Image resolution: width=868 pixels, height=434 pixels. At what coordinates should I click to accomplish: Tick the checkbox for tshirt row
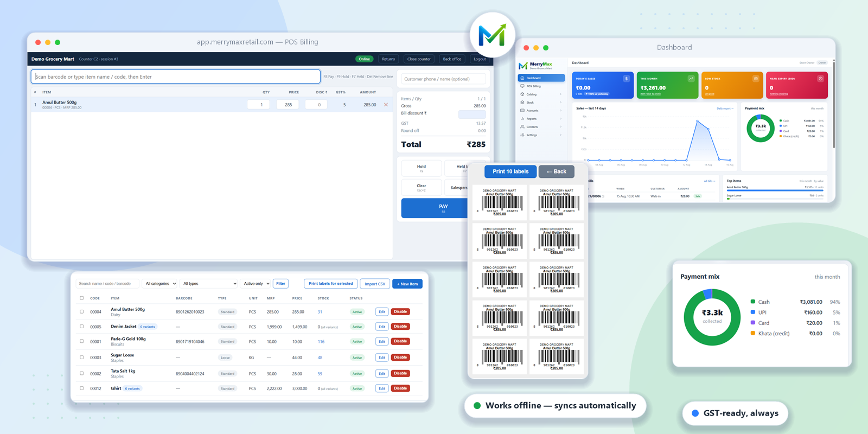(82, 388)
